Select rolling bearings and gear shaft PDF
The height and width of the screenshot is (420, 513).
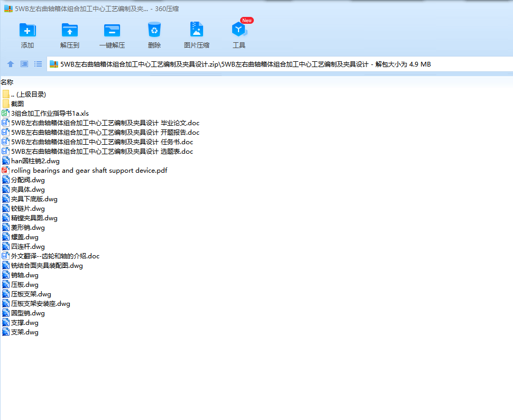click(x=85, y=171)
